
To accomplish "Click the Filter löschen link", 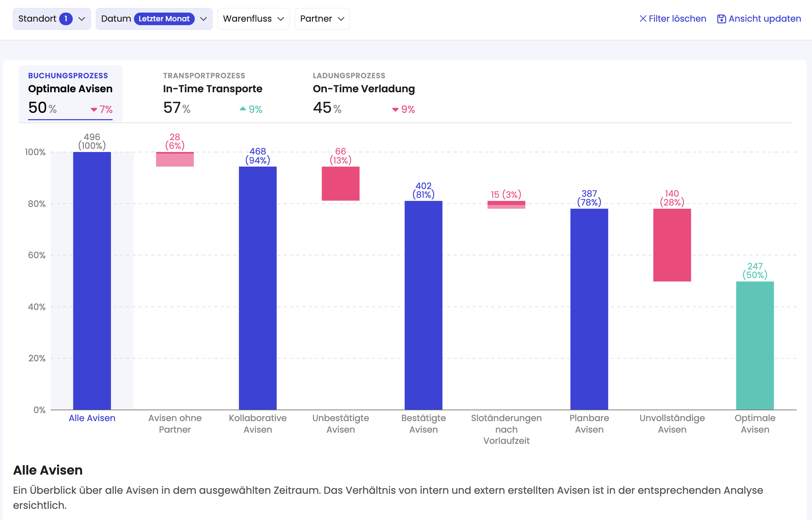I will coord(677,19).
